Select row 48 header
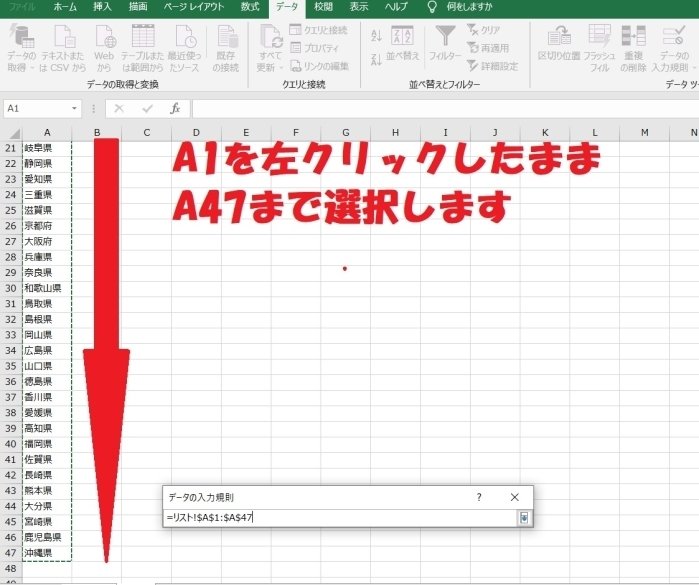Image resolution: width=699 pixels, height=585 pixels. tap(11, 568)
